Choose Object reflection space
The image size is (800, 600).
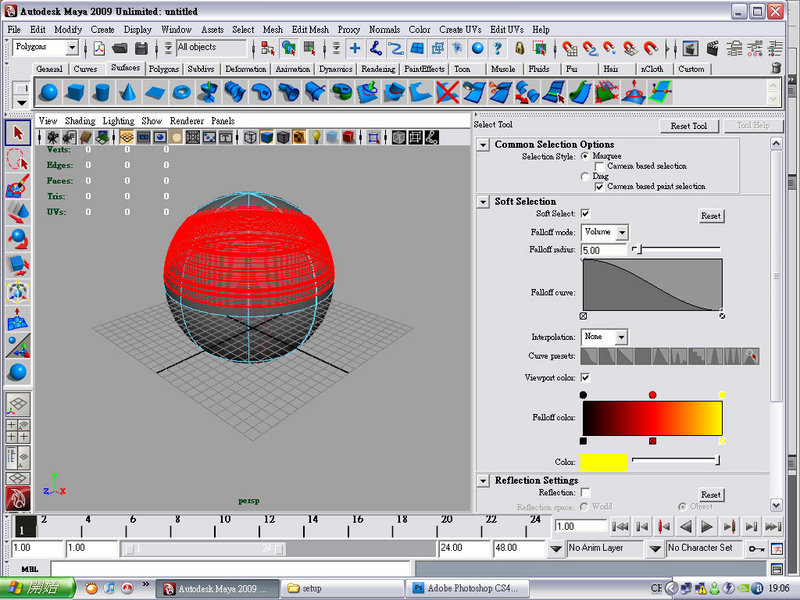click(682, 507)
